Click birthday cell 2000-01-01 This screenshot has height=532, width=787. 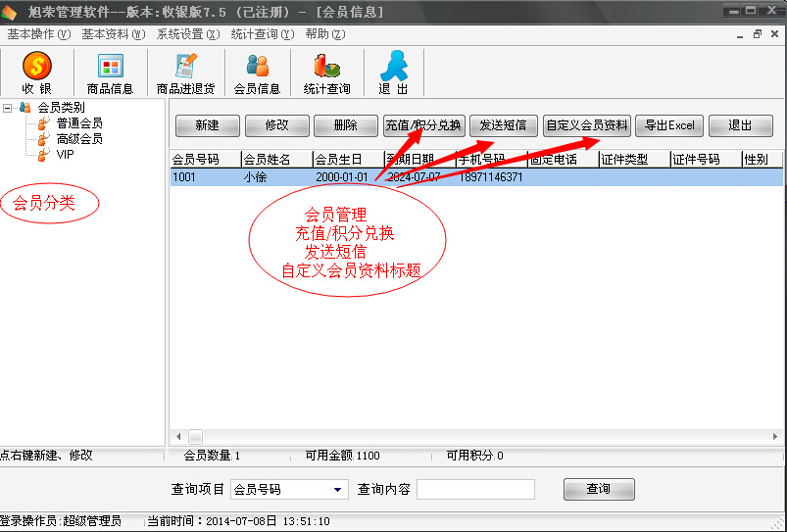(x=342, y=177)
